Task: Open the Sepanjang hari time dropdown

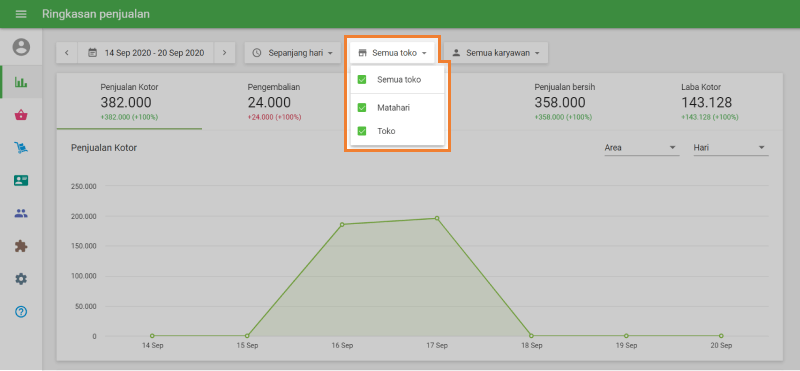Action: [292, 53]
